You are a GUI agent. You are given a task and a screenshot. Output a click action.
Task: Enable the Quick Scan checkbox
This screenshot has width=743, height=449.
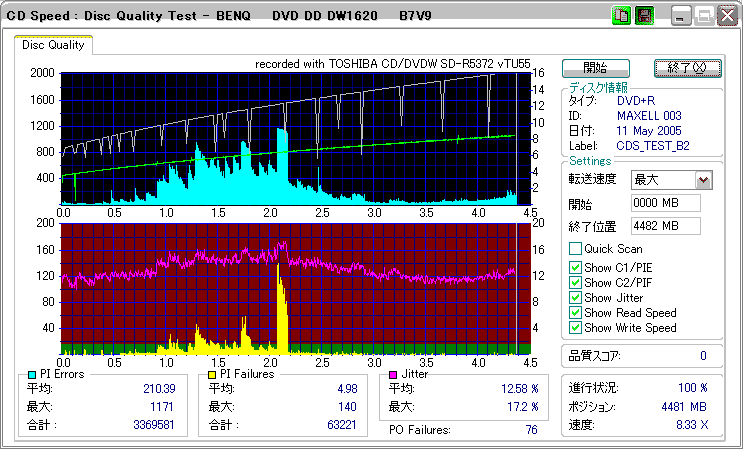[575, 249]
